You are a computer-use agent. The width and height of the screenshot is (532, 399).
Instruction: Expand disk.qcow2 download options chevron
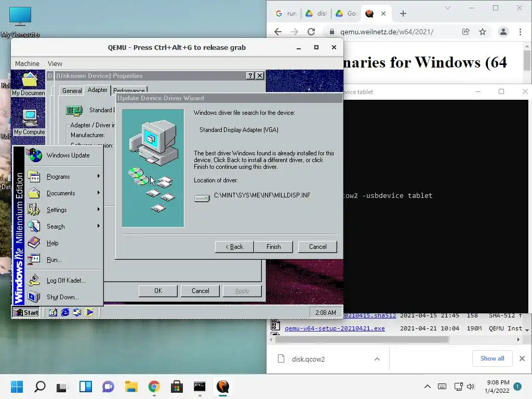coord(377,359)
